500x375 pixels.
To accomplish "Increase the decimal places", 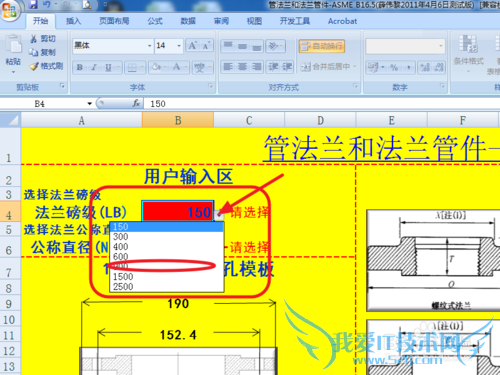I will [x=425, y=67].
